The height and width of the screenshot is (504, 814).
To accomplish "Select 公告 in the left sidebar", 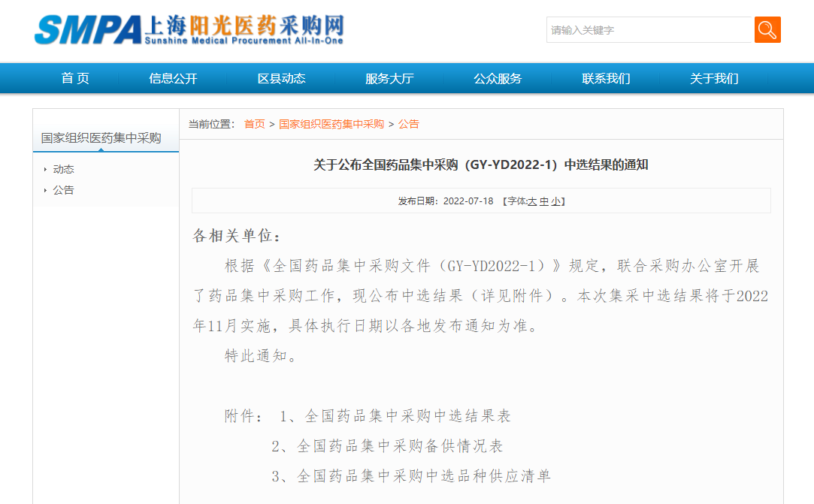I will pos(63,190).
